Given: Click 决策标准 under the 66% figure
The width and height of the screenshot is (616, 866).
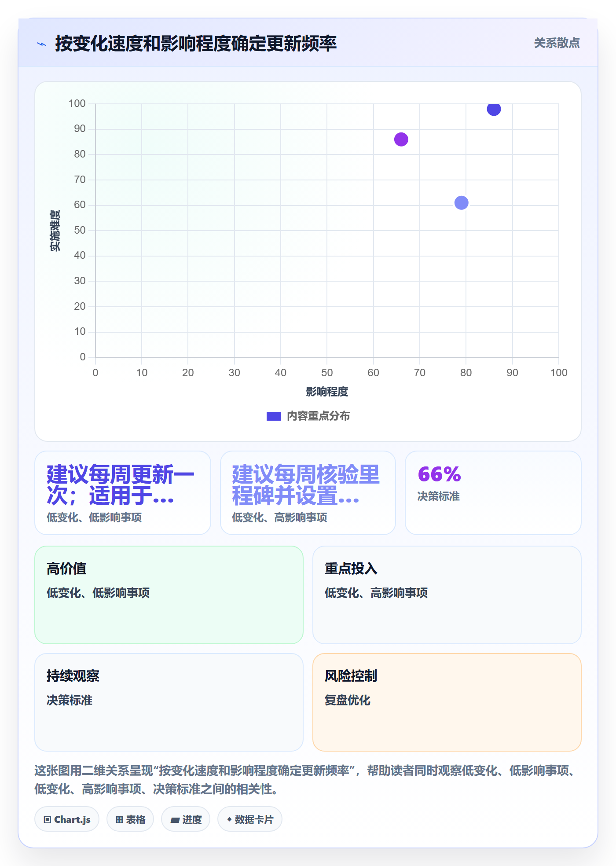Looking at the screenshot, I should [x=438, y=496].
